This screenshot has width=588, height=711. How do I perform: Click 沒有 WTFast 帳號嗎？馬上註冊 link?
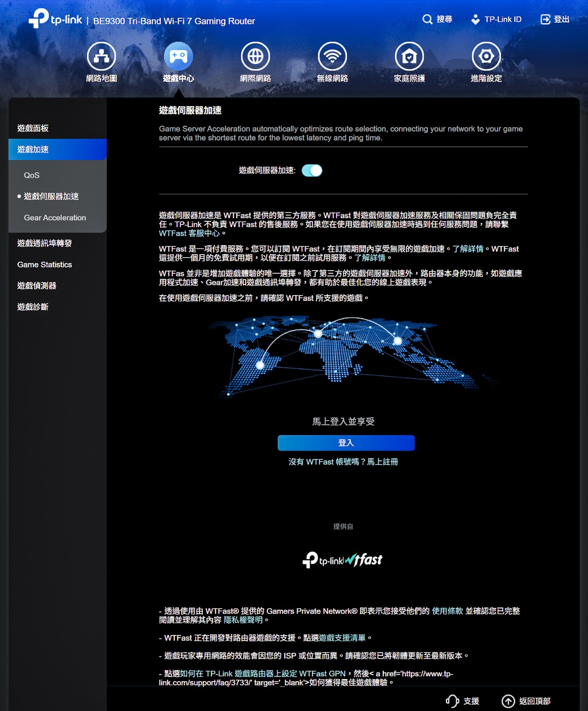[x=343, y=462]
